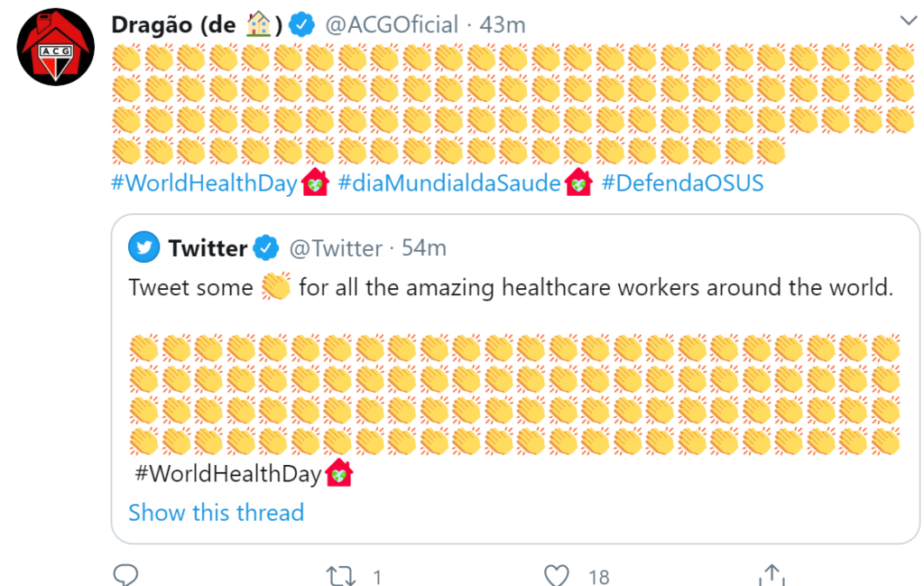Expand the tweet options chevron menu
Image resolution: width=924 pixels, height=586 pixels.
pos(908,21)
